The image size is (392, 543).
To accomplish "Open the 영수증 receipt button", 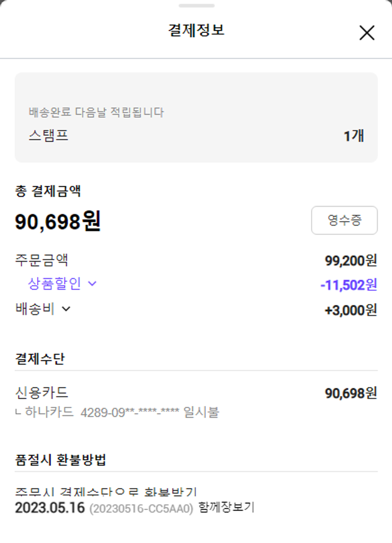I will (344, 220).
